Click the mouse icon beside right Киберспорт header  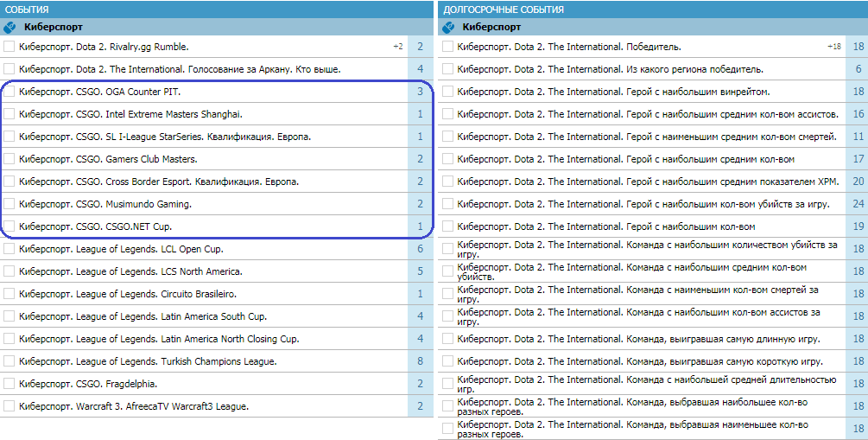coord(448,27)
